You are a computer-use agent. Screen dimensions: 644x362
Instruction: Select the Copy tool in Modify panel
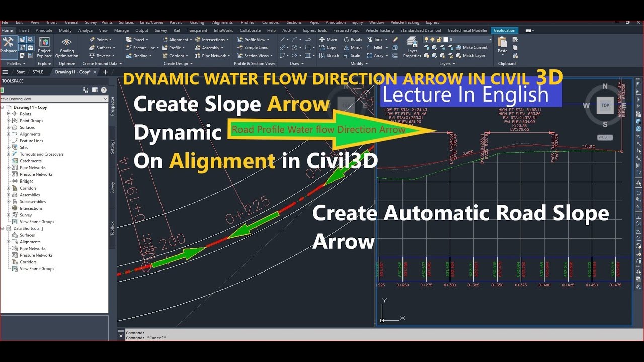(328, 48)
